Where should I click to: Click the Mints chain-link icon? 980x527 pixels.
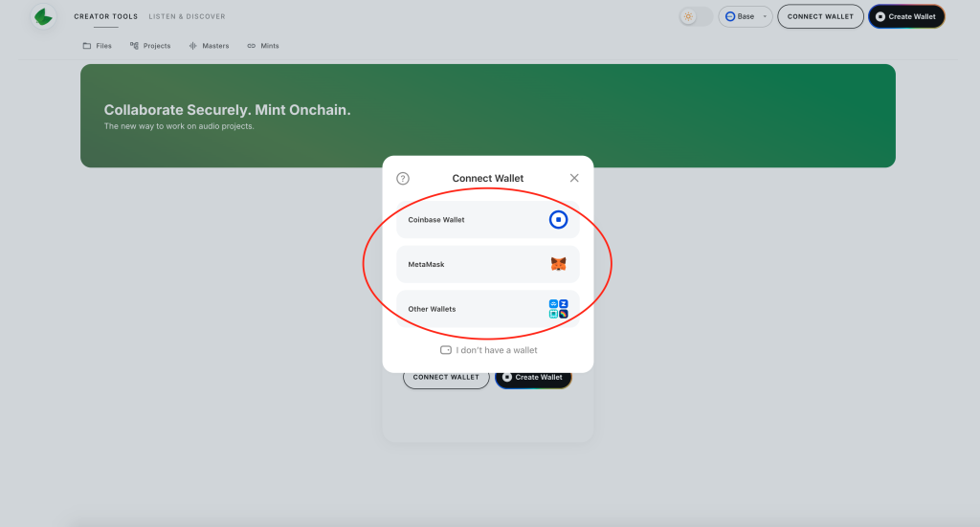click(252, 46)
